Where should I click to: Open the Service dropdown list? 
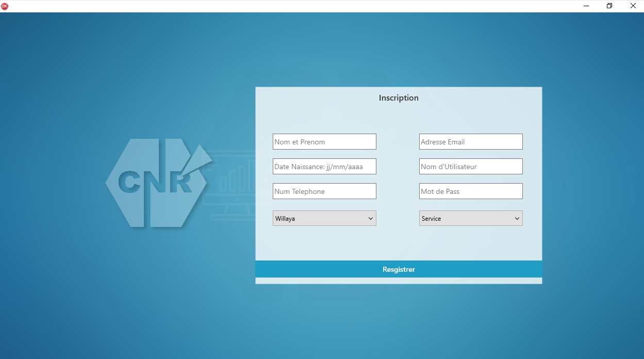466,218
